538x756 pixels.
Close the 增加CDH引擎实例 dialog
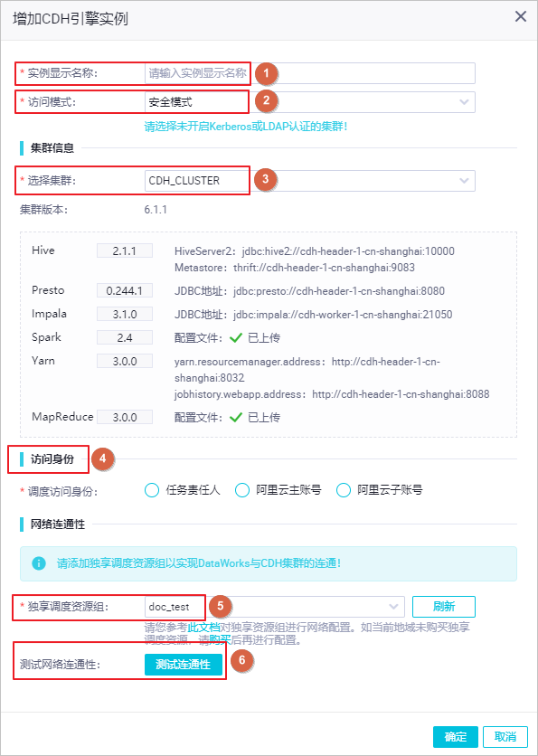[521, 17]
